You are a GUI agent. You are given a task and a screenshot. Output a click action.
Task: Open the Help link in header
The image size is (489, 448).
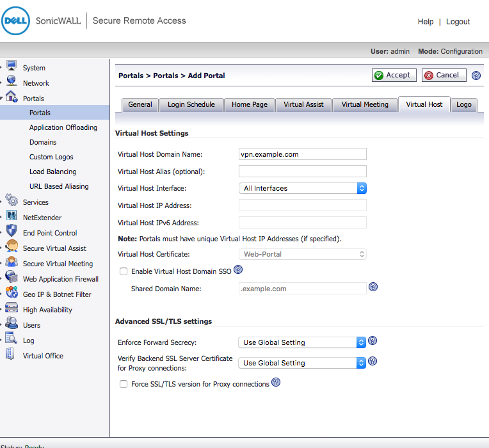[426, 22]
